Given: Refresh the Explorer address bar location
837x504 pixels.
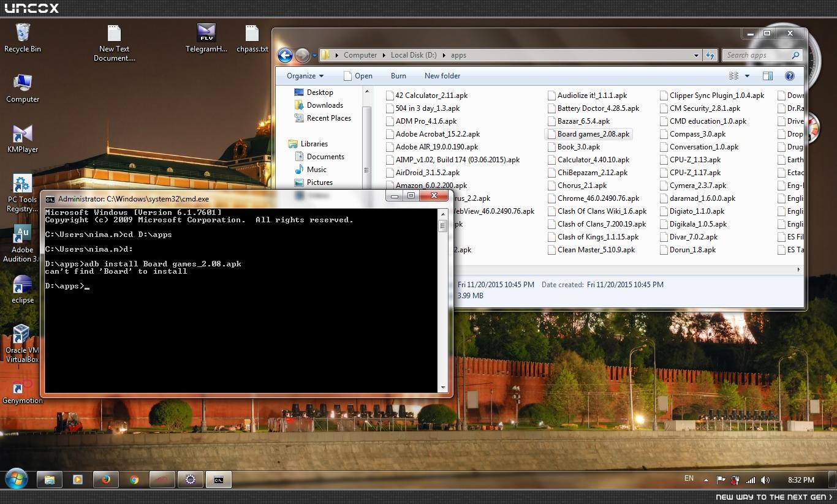Looking at the screenshot, I should click(x=710, y=55).
